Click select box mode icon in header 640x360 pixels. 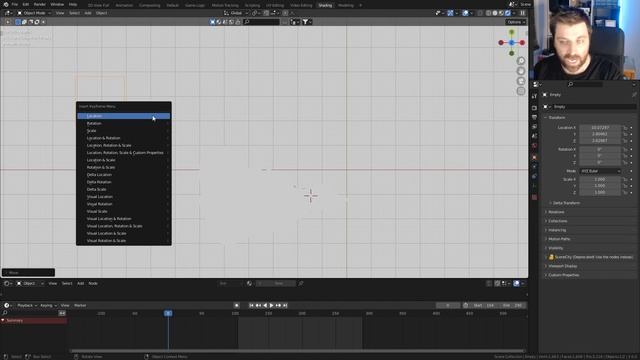click(x=18, y=22)
